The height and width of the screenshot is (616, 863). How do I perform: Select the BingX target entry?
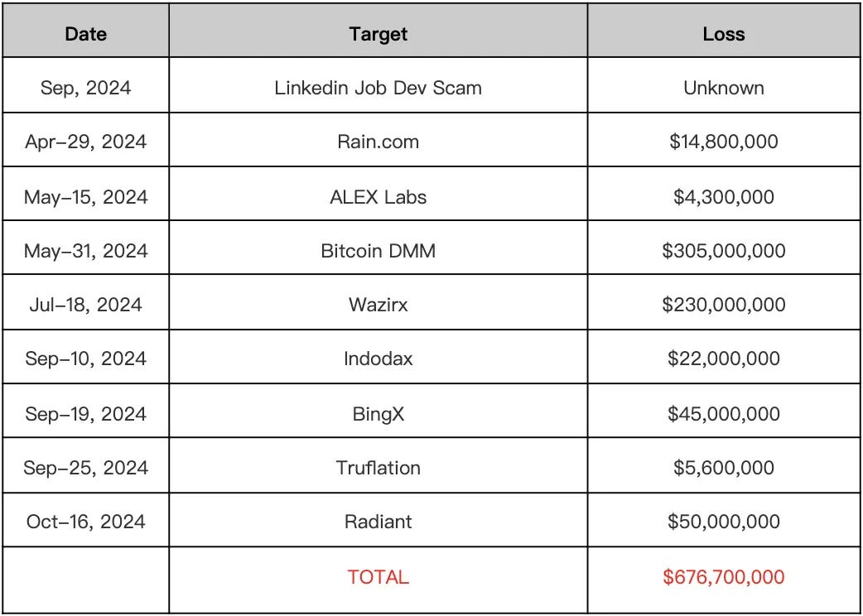[378, 414]
